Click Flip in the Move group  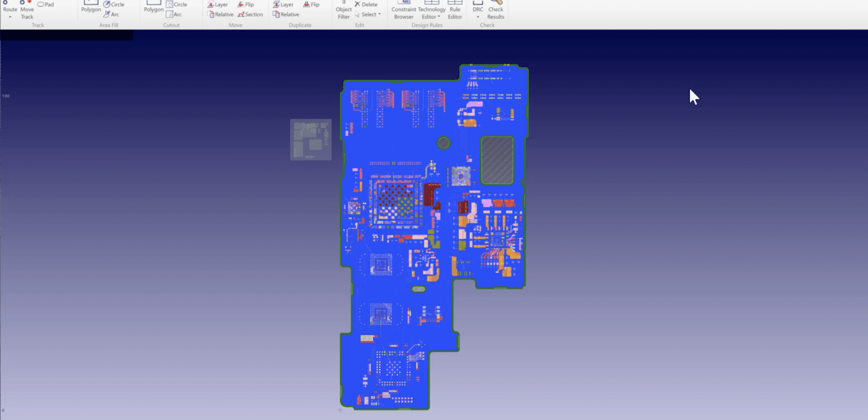(245, 5)
